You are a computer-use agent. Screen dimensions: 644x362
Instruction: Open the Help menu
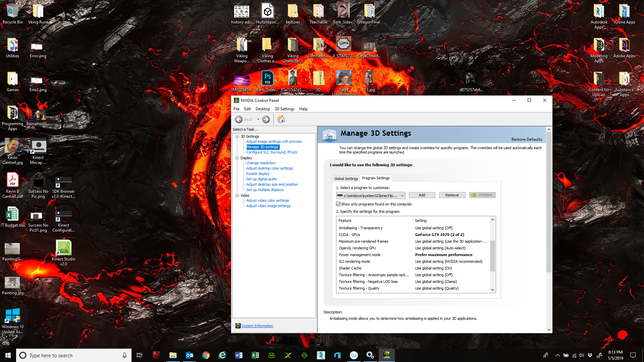[x=303, y=109]
